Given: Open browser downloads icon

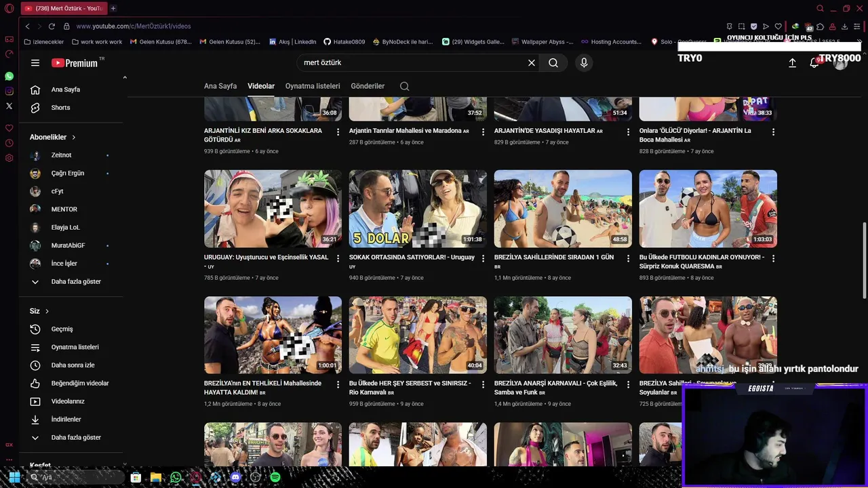Looking at the screenshot, I should pyautogui.click(x=845, y=26).
